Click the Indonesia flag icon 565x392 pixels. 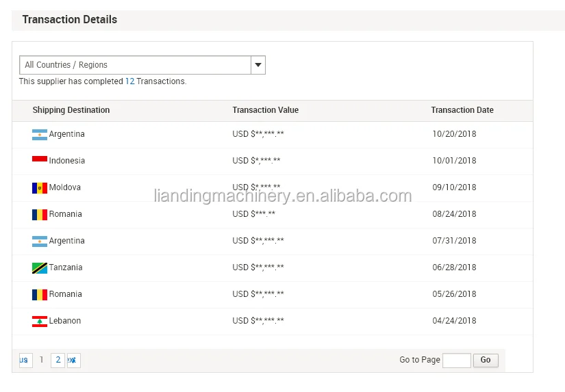tap(39, 161)
